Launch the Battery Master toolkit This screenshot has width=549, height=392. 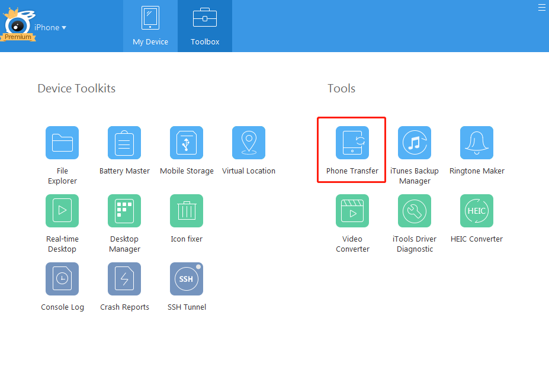(x=124, y=143)
